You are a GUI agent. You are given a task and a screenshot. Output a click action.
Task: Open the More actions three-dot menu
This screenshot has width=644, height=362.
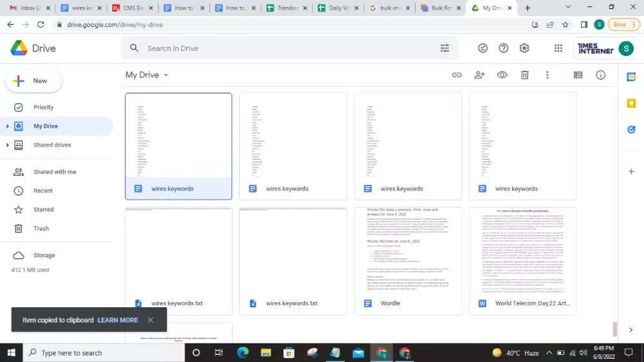547,75
